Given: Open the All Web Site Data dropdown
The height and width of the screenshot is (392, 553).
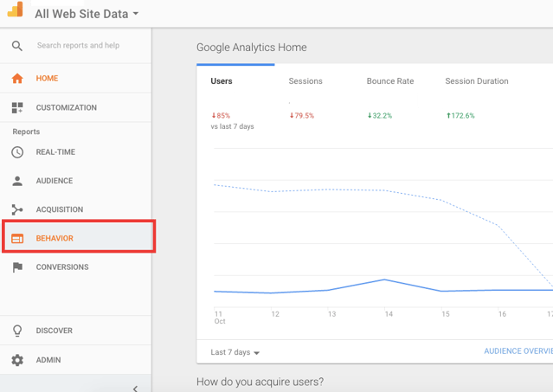Looking at the screenshot, I should tap(87, 14).
